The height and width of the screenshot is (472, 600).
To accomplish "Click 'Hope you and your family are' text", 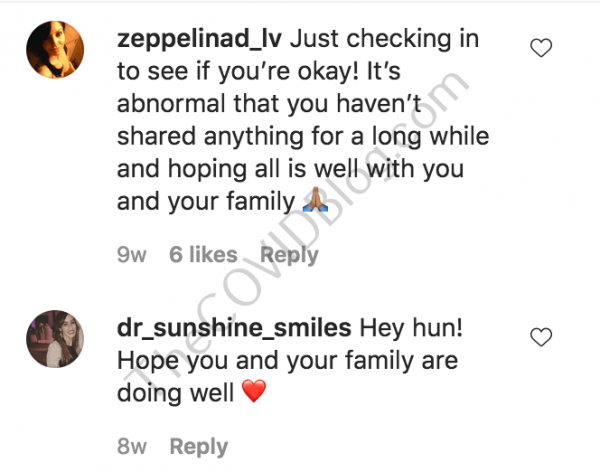I will (287, 361).
